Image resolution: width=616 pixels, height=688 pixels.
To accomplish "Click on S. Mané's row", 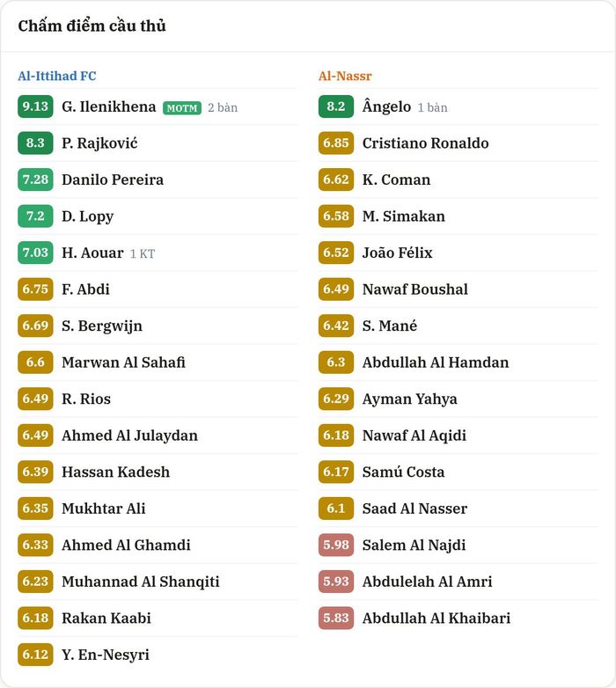I will tap(458, 326).
